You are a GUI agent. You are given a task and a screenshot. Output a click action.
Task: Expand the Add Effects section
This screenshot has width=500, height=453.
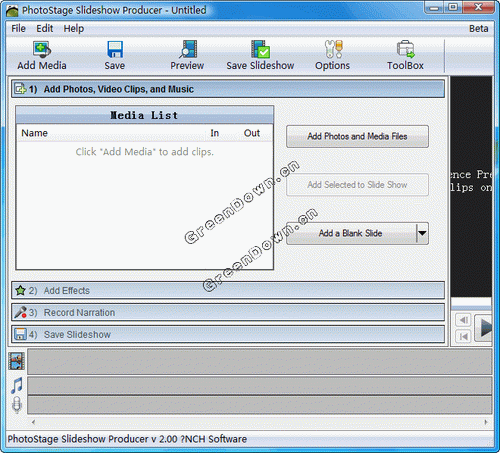tap(228, 290)
